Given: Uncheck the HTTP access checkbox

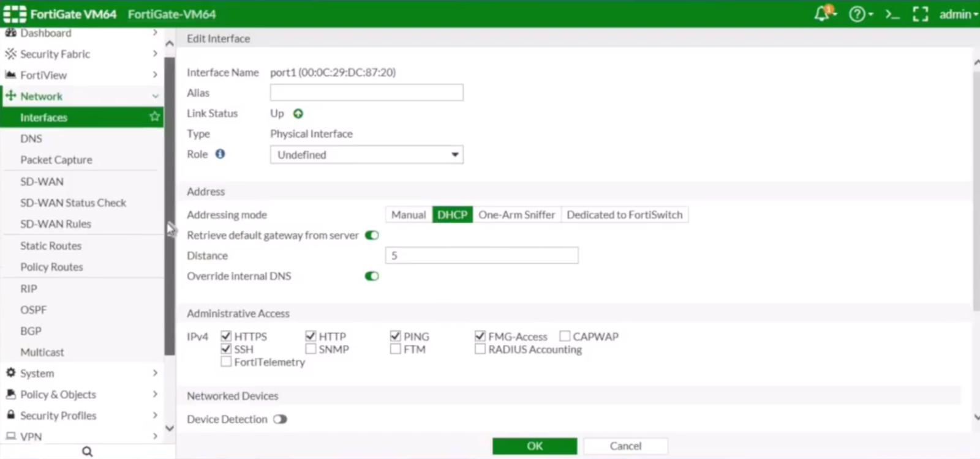Looking at the screenshot, I should (311, 336).
